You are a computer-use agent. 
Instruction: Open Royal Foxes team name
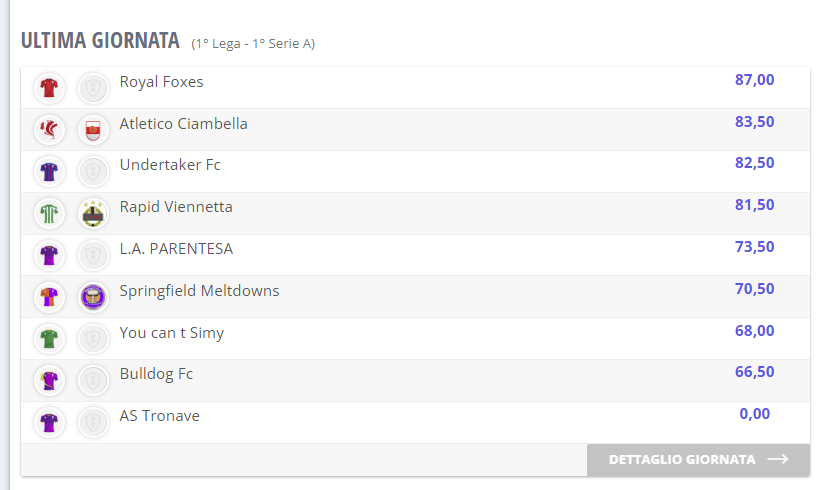coord(161,82)
